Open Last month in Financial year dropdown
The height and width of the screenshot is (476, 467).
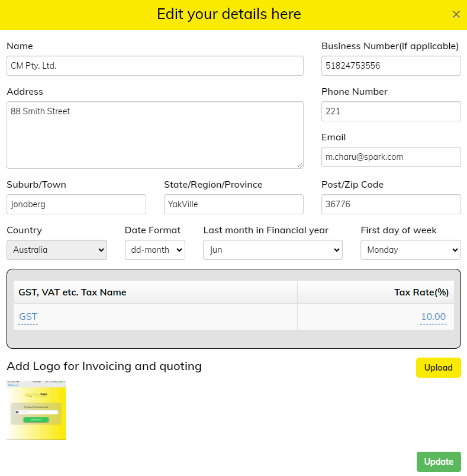click(x=272, y=250)
